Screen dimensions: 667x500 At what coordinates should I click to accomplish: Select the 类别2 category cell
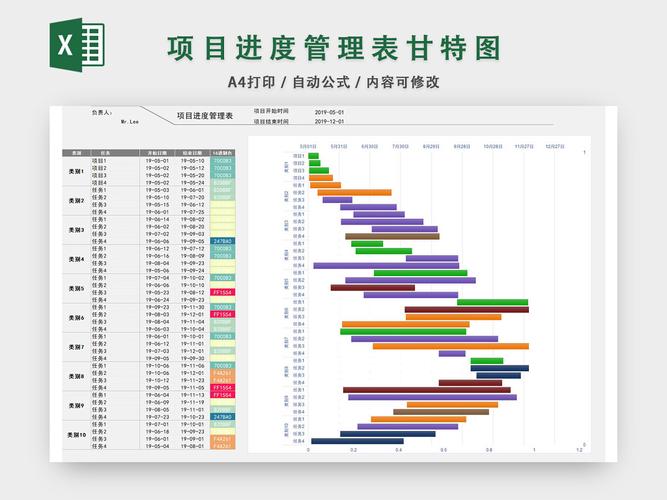click(x=77, y=201)
